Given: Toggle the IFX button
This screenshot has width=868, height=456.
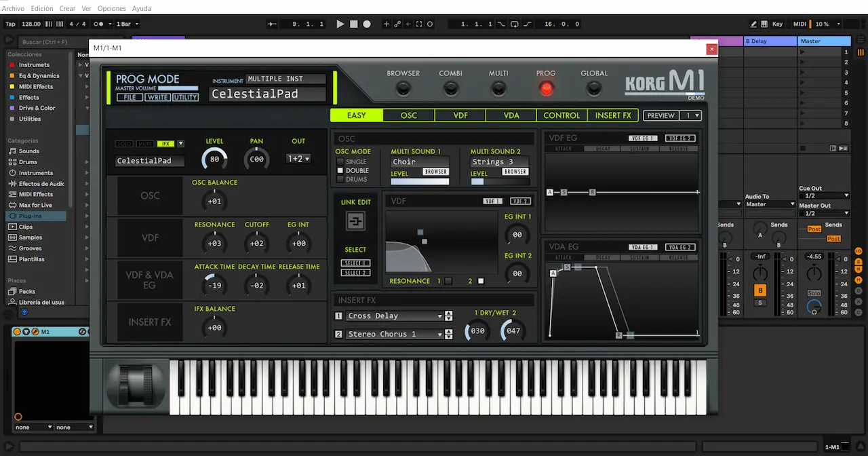Looking at the screenshot, I should pos(165,144).
